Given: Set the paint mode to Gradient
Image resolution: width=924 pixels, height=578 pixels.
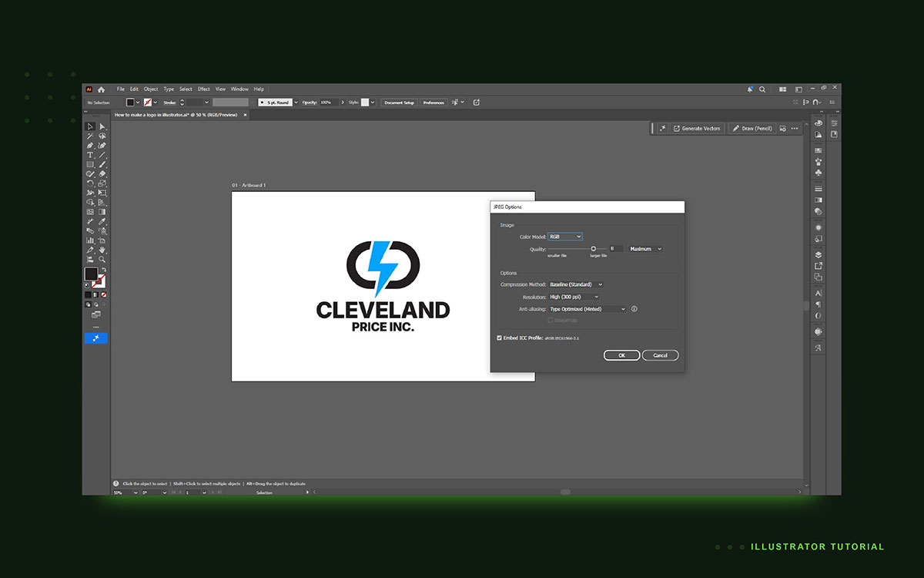Looking at the screenshot, I should click(95, 295).
